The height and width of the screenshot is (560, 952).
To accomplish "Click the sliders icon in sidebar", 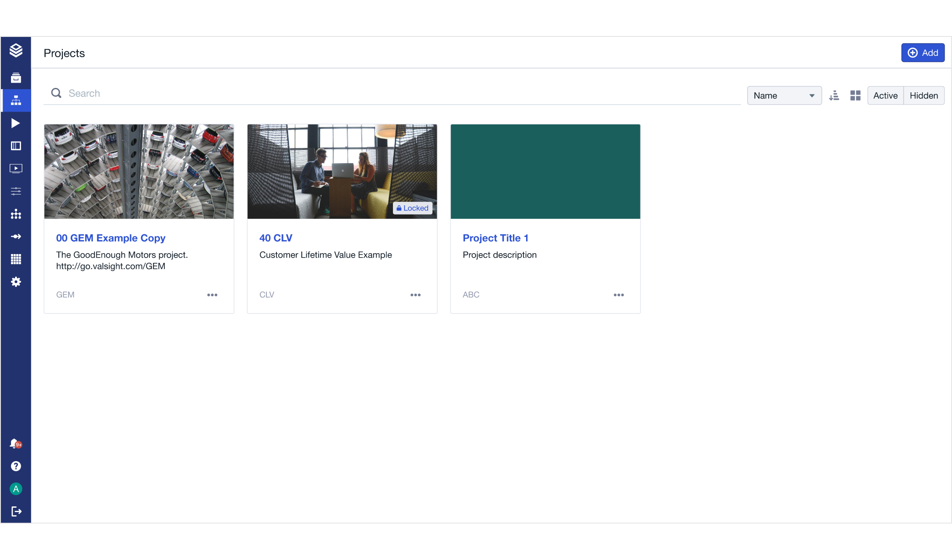I will point(16,191).
